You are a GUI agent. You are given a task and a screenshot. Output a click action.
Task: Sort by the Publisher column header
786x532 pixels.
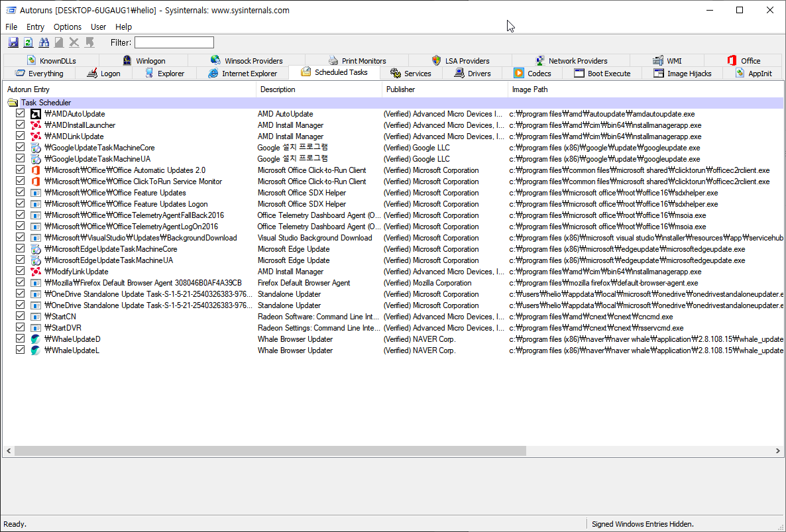coord(445,89)
